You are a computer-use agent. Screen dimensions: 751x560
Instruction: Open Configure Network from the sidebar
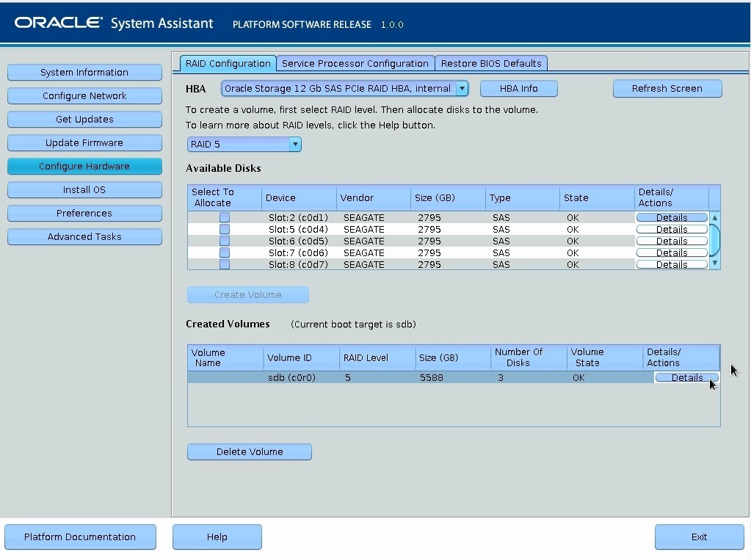point(84,95)
